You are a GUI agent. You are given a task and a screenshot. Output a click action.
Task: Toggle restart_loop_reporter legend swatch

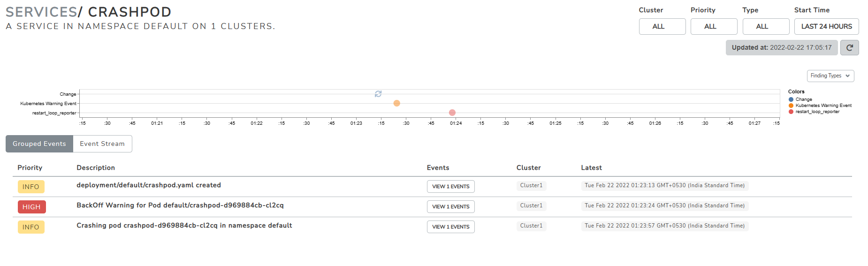tap(791, 112)
